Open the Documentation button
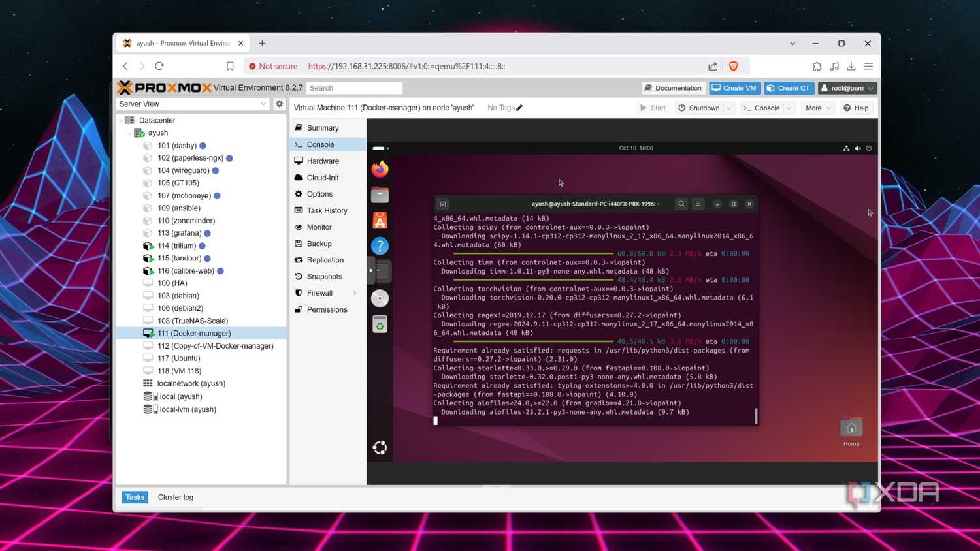 [x=673, y=88]
